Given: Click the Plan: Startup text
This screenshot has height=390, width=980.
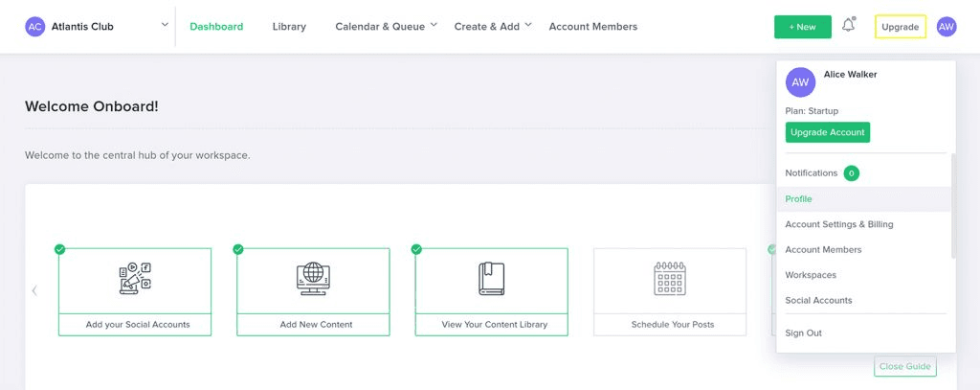Looking at the screenshot, I should coord(812,111).
